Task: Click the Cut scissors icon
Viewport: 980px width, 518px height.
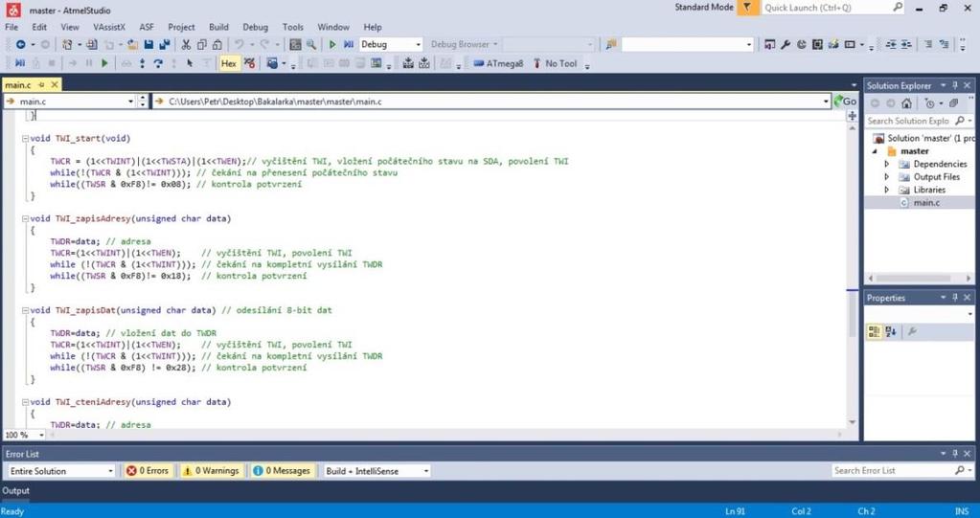Action: (186, 44)
